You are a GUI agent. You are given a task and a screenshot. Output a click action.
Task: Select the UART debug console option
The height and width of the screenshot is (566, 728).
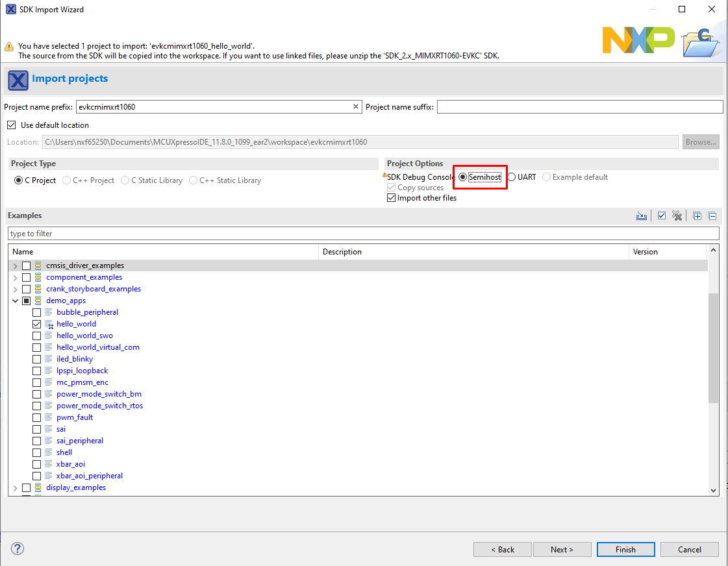(512, 177)
